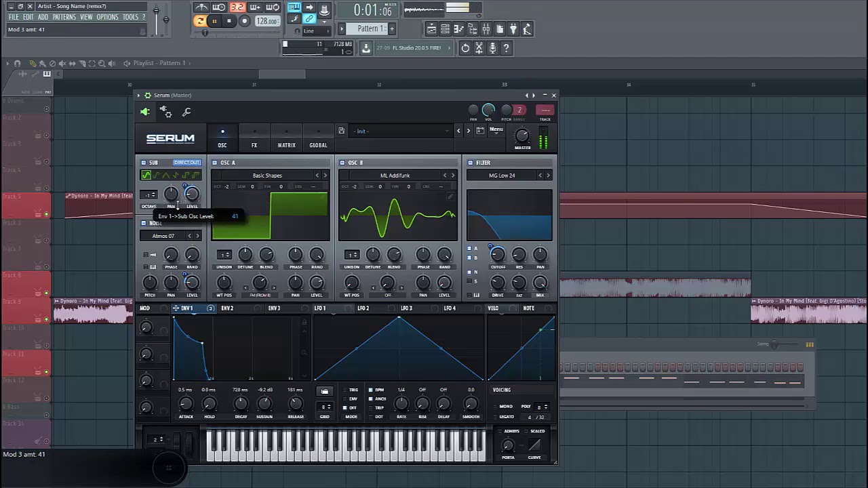868x488 pixels.
Task: Open the Serum Menu dropdown
Action: [x=496, y=129]
